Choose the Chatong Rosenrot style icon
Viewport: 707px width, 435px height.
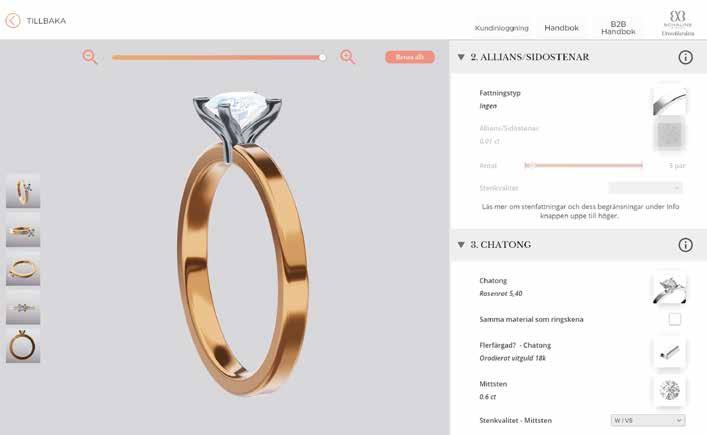670,288
